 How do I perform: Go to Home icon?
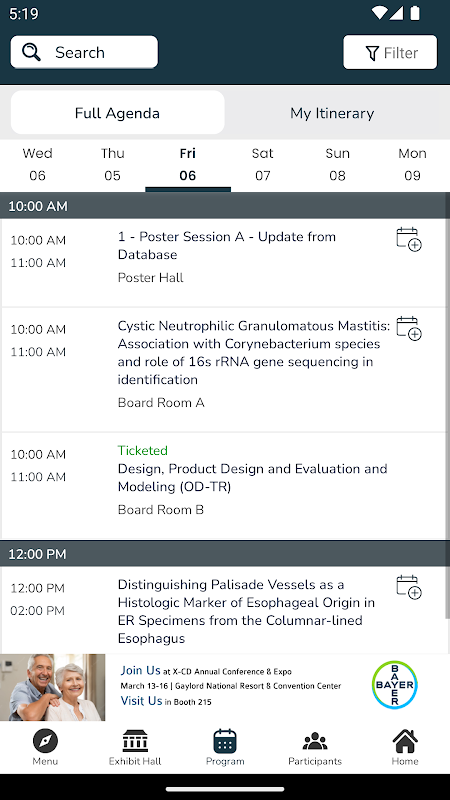point(405,741)
